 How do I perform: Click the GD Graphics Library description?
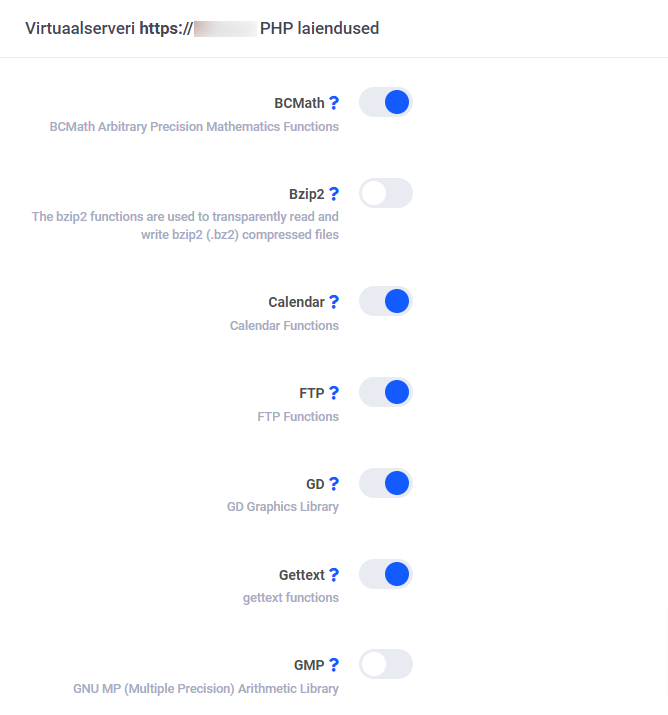point(283,507)
